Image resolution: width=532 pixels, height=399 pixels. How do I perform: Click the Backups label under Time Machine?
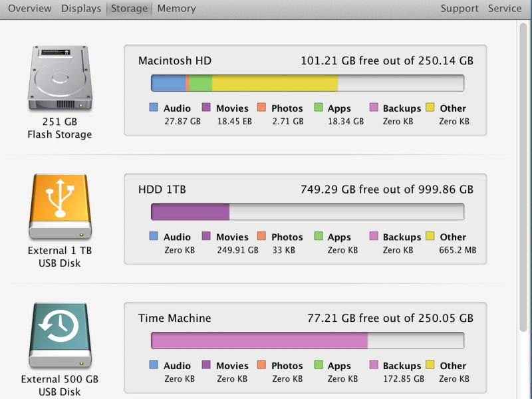click(402, 366)
